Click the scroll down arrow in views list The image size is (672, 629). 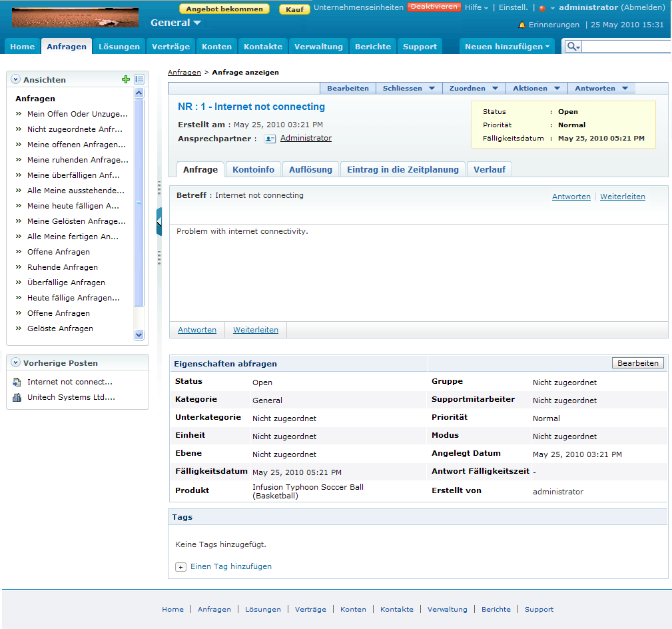[139, 335]
